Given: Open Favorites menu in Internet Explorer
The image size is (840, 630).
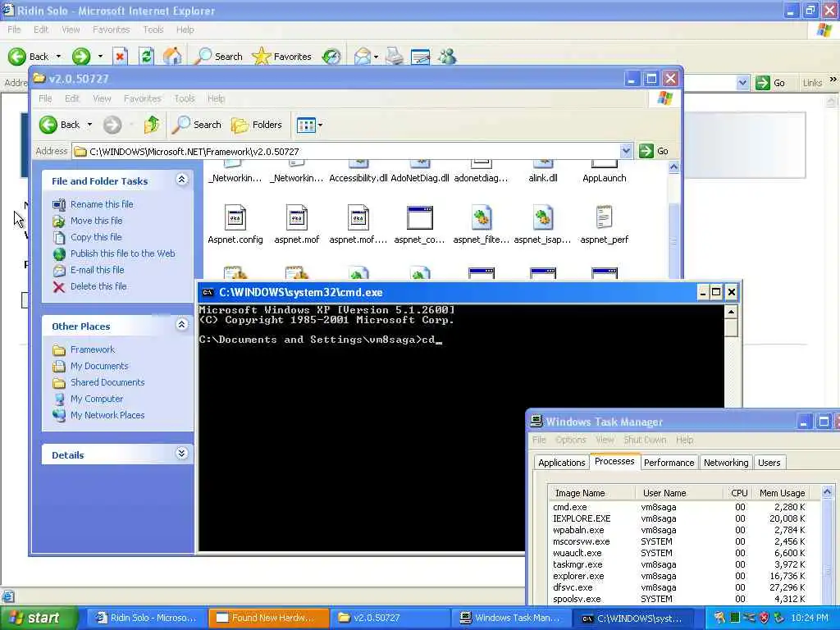Looking at the screenshot, I should [x=111, y=30].
